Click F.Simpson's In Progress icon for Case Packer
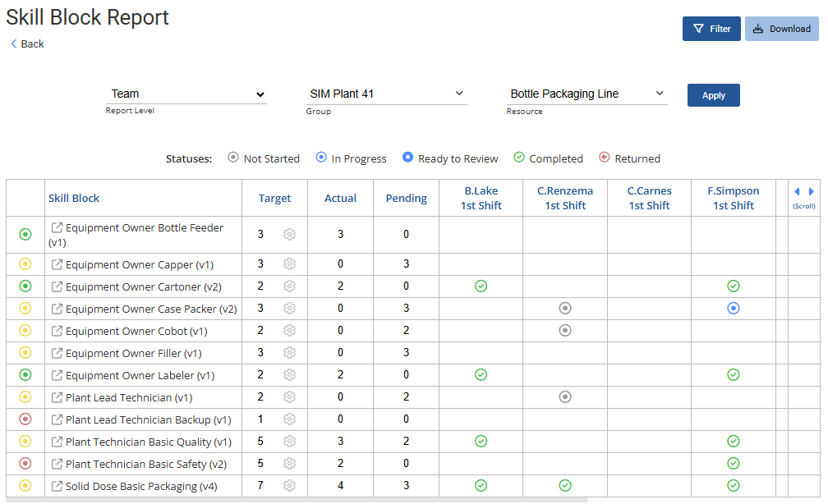 coord(734,309)
